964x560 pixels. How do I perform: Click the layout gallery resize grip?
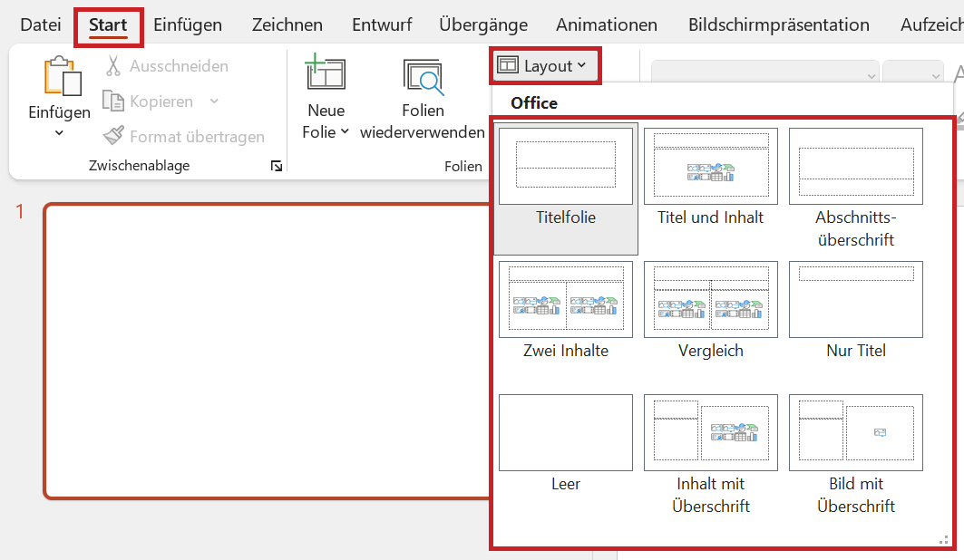coord(943,540)
